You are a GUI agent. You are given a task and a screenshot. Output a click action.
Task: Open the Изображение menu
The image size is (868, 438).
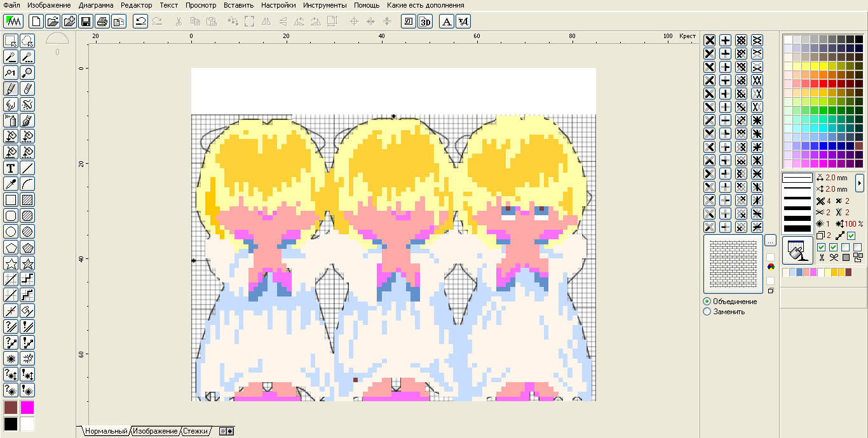point(48,5)
